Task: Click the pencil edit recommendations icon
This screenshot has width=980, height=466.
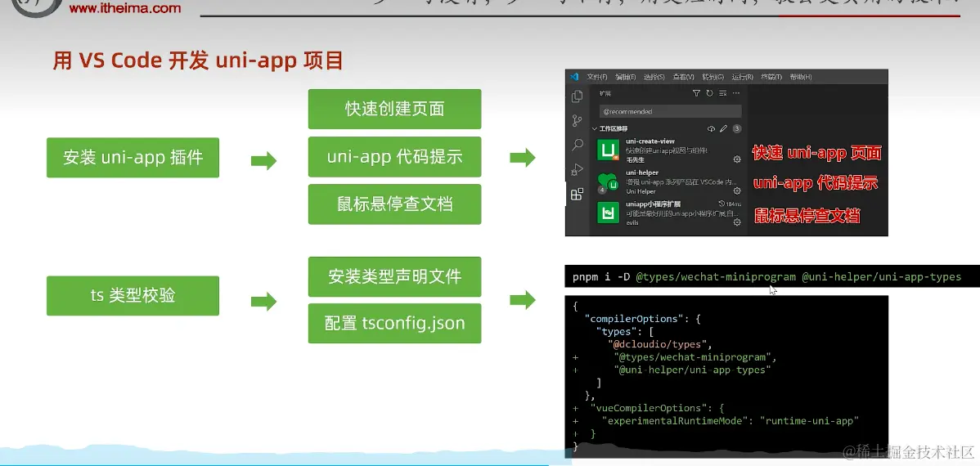Action: point(723,128)
